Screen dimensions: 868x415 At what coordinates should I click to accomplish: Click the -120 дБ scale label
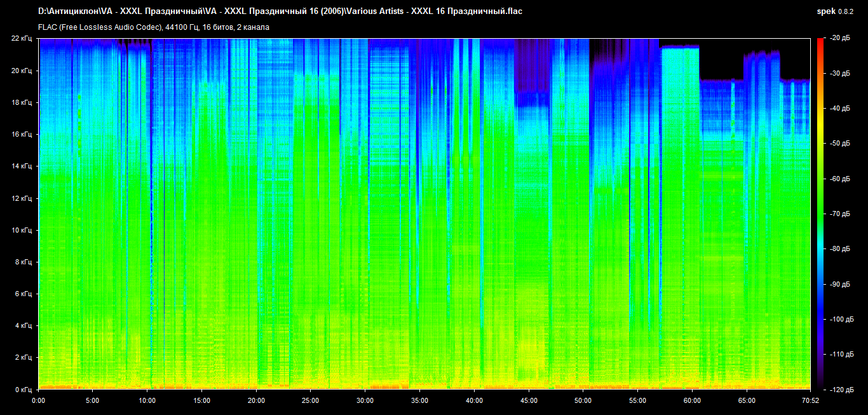click(x=841, y=389)
